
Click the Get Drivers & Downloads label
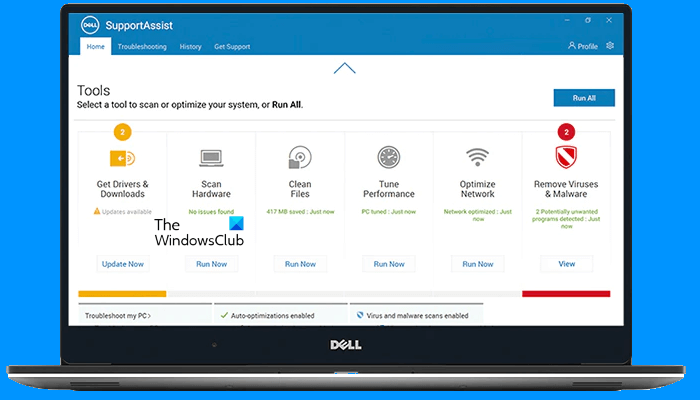point(122,189)
